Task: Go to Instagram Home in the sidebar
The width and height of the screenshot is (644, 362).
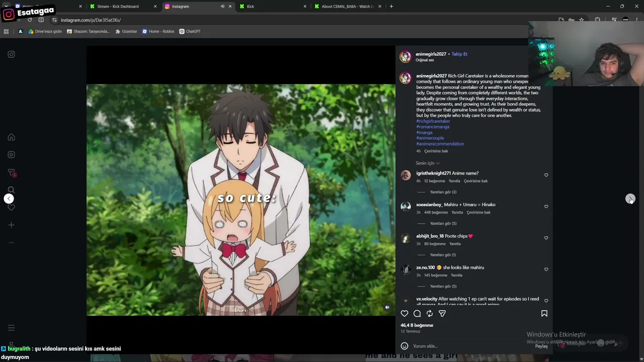Action: click(x=11, y=137)
